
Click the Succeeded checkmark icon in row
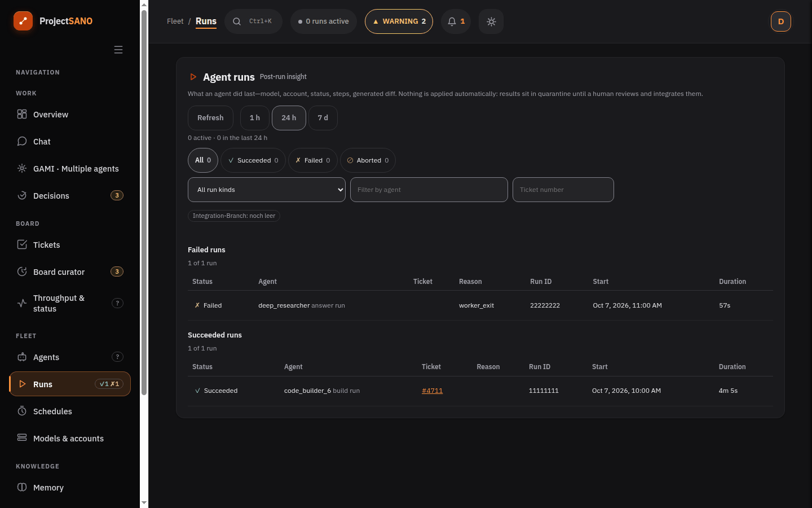(197, 391)
